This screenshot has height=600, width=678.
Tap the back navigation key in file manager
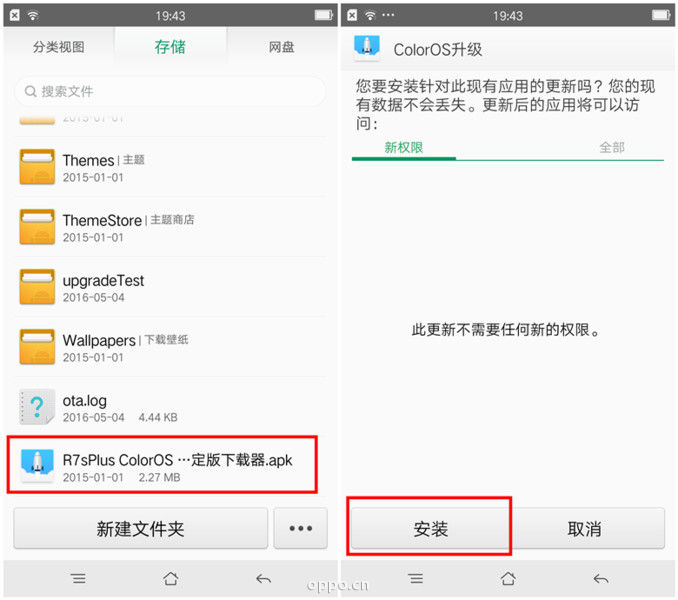point(263,578)
